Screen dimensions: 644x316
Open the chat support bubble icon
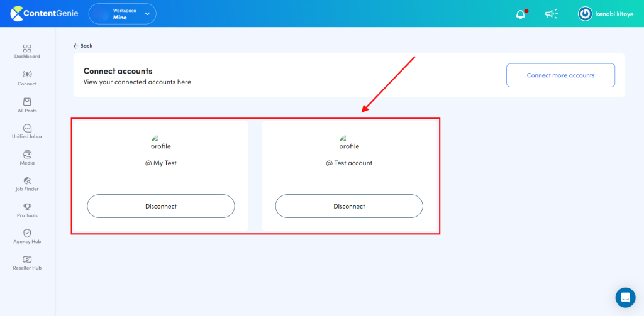click(625, 297)
